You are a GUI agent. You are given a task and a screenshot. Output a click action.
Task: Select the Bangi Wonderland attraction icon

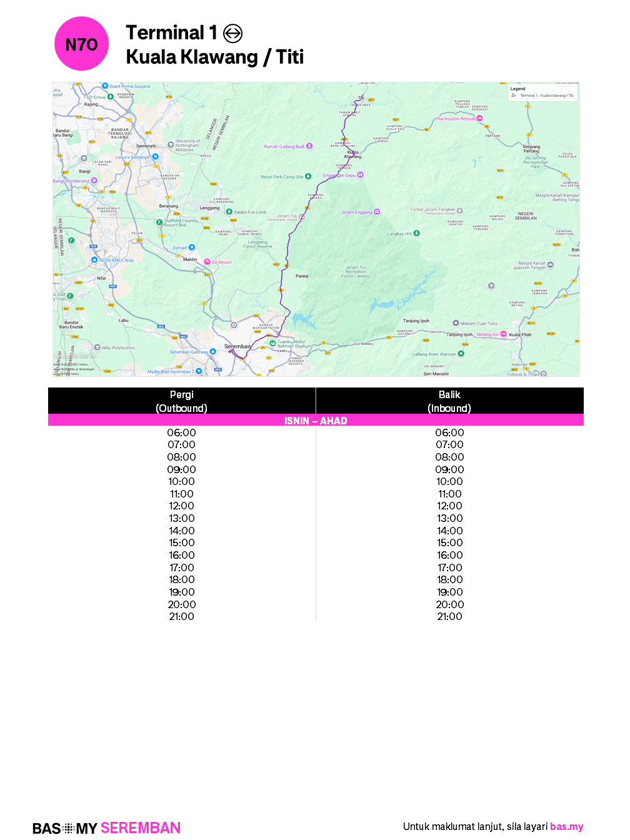coord(94,179)
